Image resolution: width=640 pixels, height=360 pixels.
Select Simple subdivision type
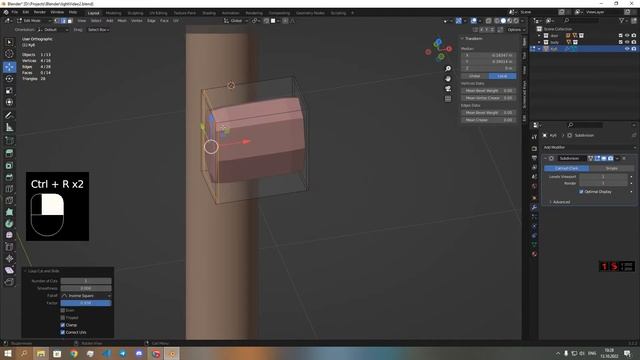[x=611, y=168]
